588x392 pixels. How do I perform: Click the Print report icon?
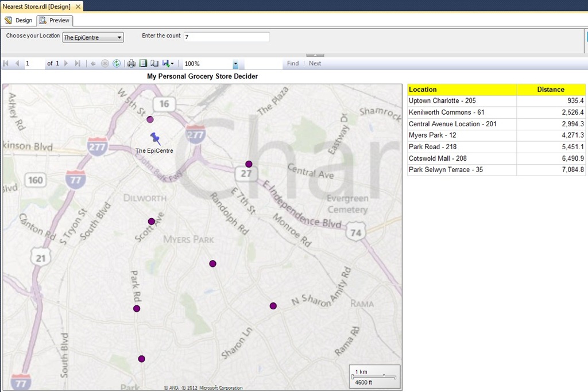coord(131,63)
